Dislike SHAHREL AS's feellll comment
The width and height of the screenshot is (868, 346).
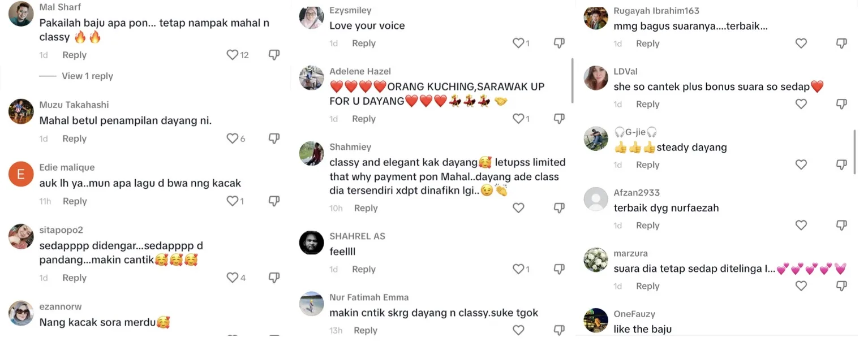tap(559, 269)
